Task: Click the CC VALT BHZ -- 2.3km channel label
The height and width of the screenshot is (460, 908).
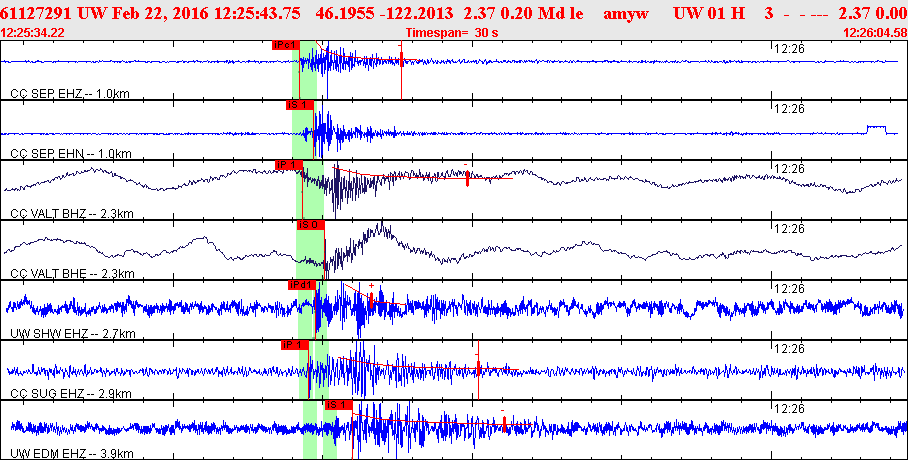Action: 72,214
